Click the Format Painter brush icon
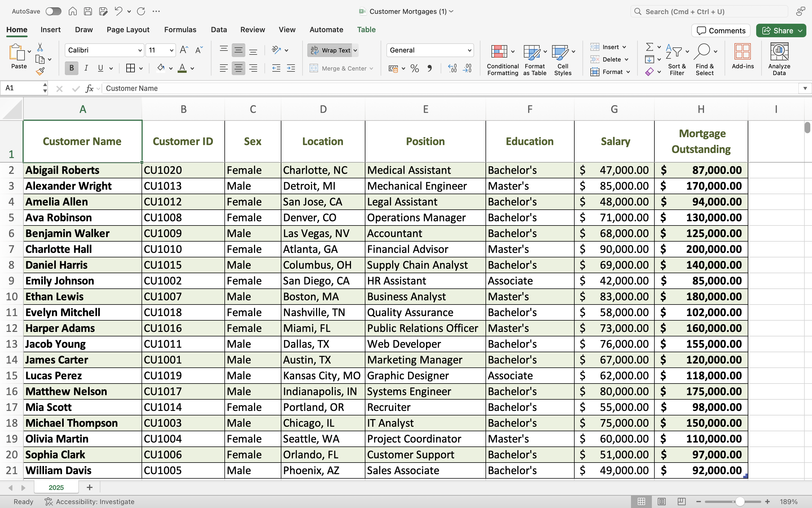Screen dimensions: 812x508 click(40, 71)
